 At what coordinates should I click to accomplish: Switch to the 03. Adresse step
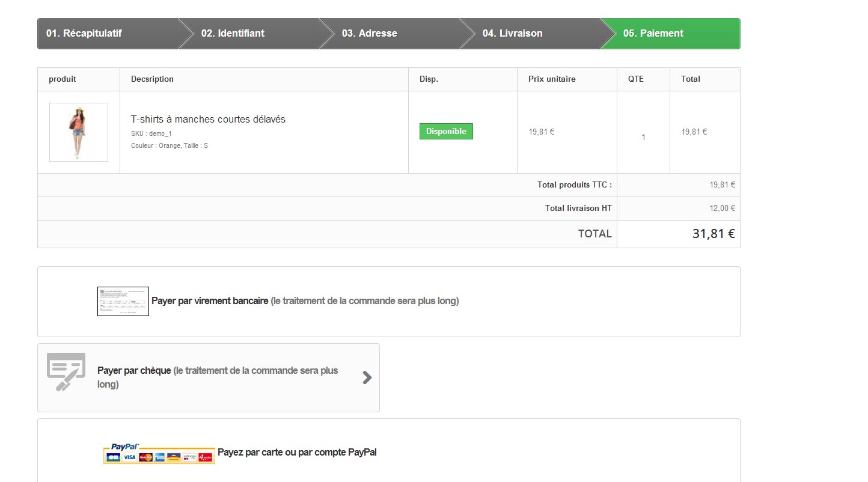point(369,34)
